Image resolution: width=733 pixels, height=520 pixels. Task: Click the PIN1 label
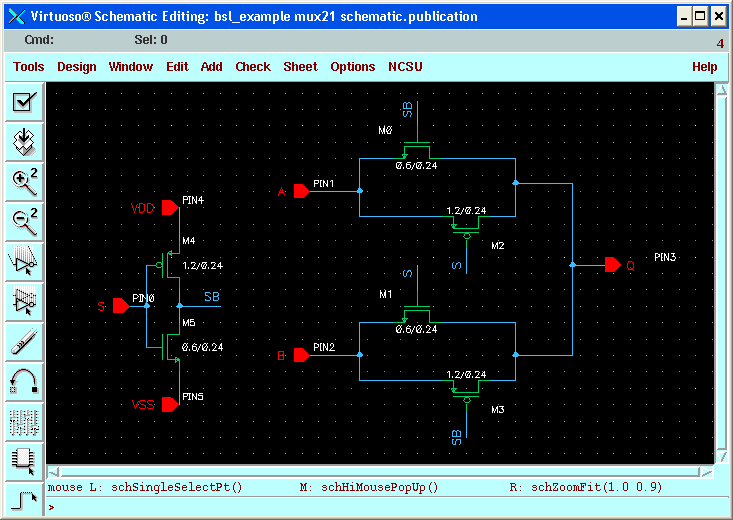click(323, 184)
